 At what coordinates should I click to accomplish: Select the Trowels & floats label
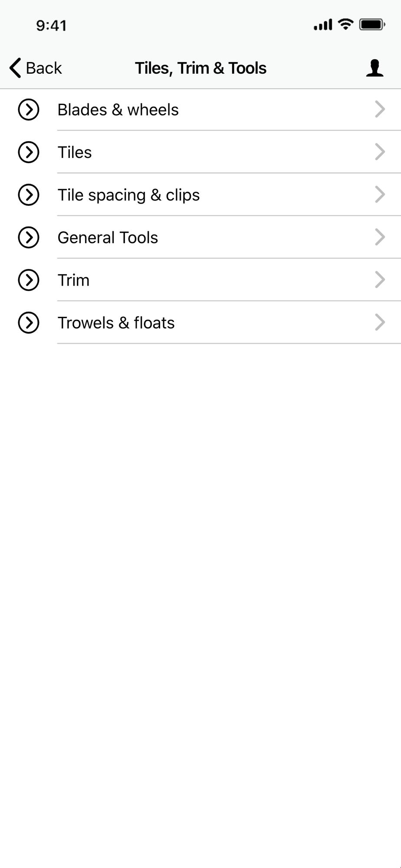click(x=116, y=323)
